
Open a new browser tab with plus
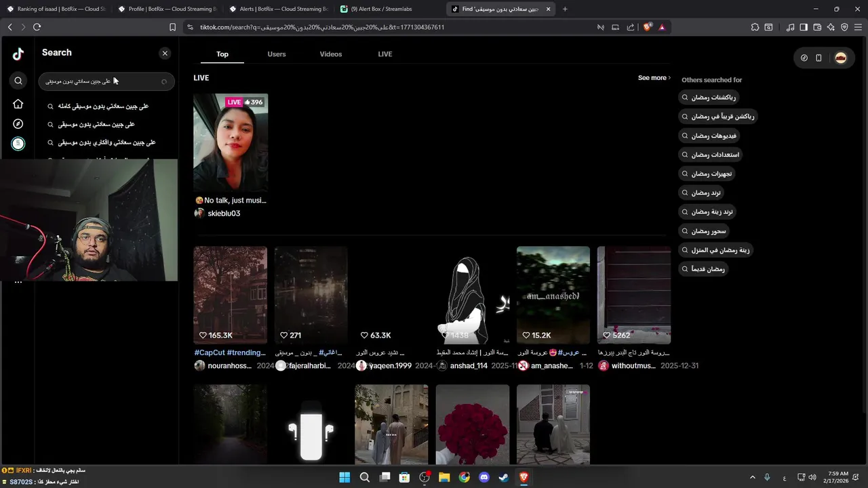pos(565,9)
